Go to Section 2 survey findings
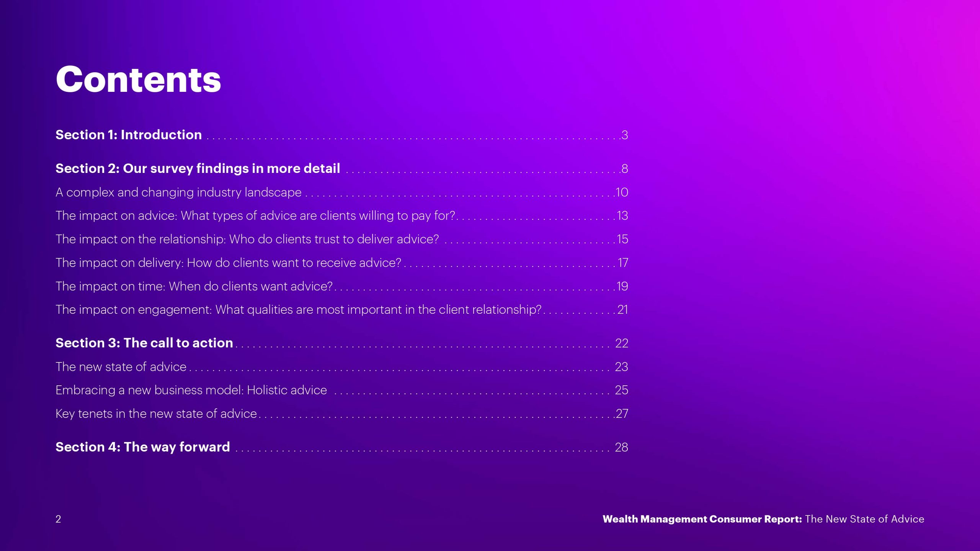Image resolution: width=980 pixels, height=551 pixels. click(x=198, y=168)
